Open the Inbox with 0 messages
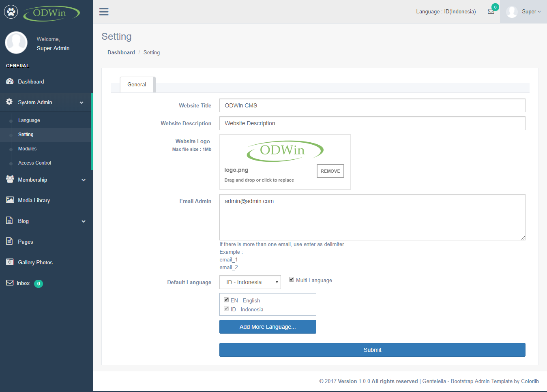The image size is (547, 392). [x=23, y=283]
